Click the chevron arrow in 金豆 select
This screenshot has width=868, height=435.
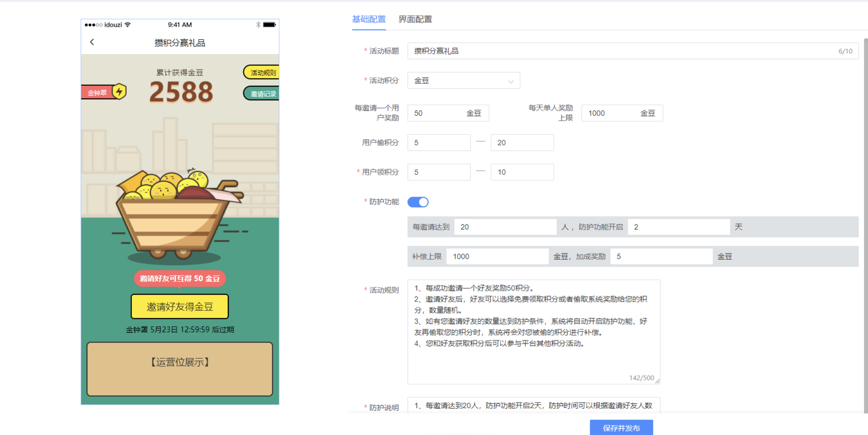pos(510,81)
